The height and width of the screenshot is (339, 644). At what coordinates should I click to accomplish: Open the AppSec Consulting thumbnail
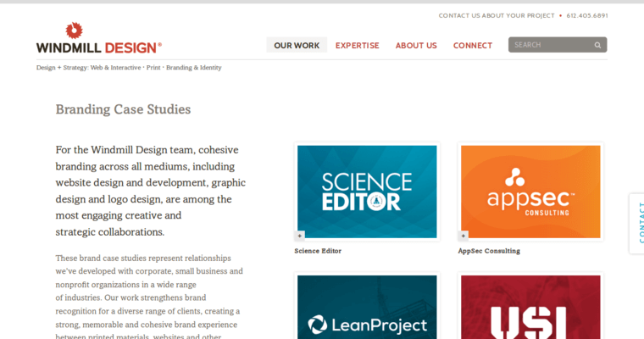(530, 192)
